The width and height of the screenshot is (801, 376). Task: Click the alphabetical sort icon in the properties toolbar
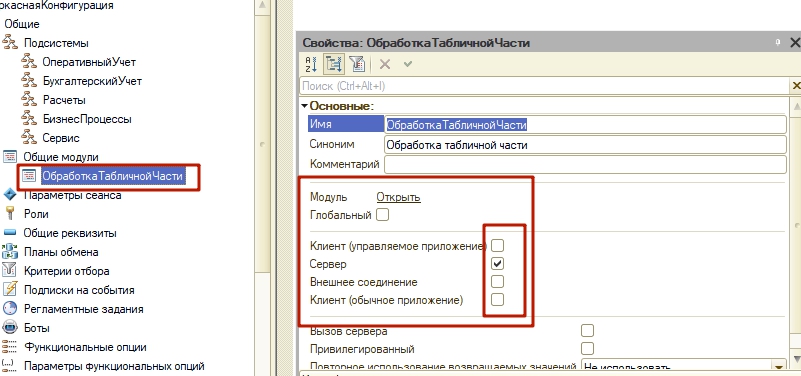click(x=311, y=64)
